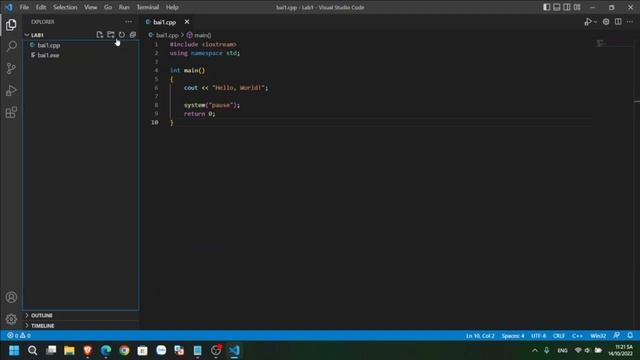
Task: Open the Explorer view in activity bar
Action: tap(11, 25)
